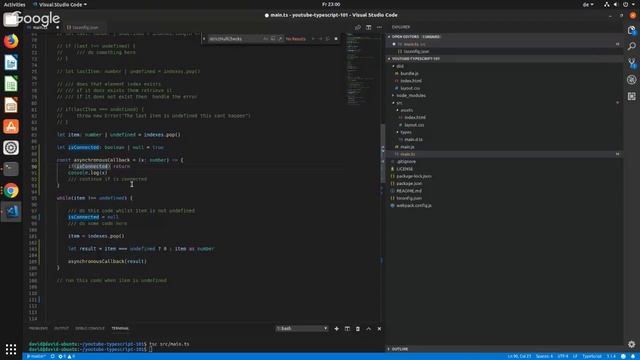Toggle Use Regular Expression in the find widget
This screenshot has height=360, width=640.
pyautogui.click(x=280, y=39)
